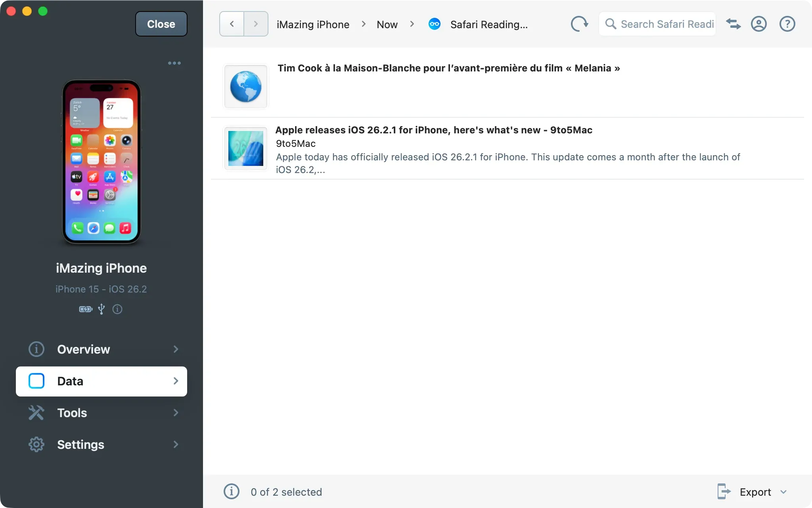812x508 pixels.
Task: Click the USB connection icon
Action: pos(101,309)
